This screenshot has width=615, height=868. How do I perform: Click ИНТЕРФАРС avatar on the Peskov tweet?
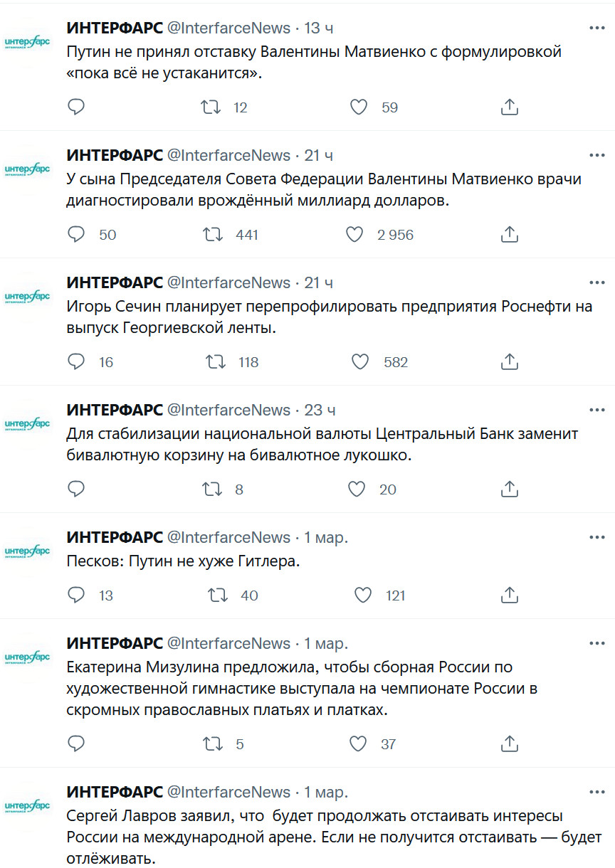27,552
